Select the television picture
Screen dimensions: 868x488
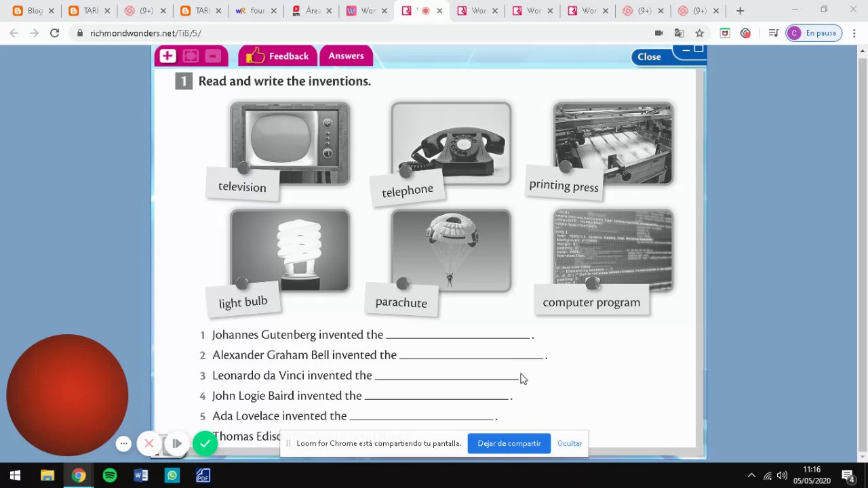point(290,143)
